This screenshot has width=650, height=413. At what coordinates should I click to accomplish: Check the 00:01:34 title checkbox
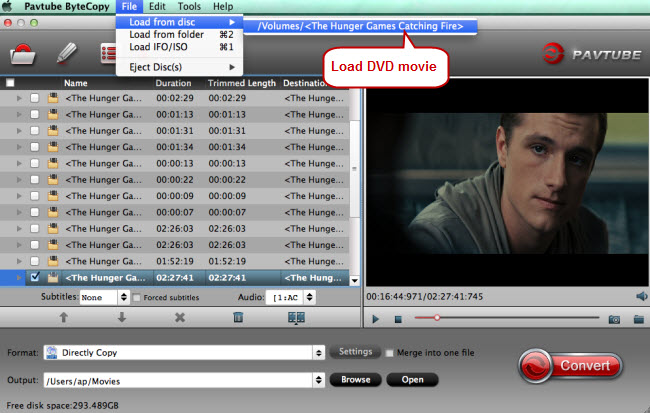point(34,147)
